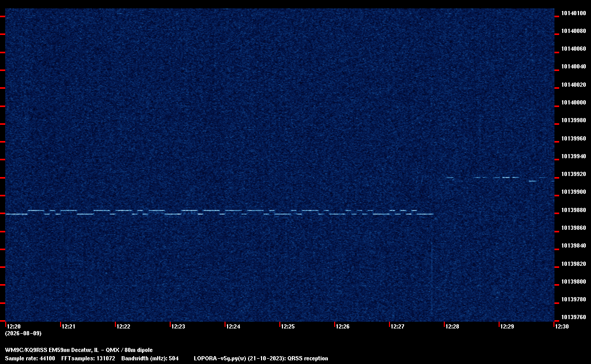The height and width of the screenshot is (364, 591).
Task: Click the 10139860 frequency label
Action: (x=574, y=228)
